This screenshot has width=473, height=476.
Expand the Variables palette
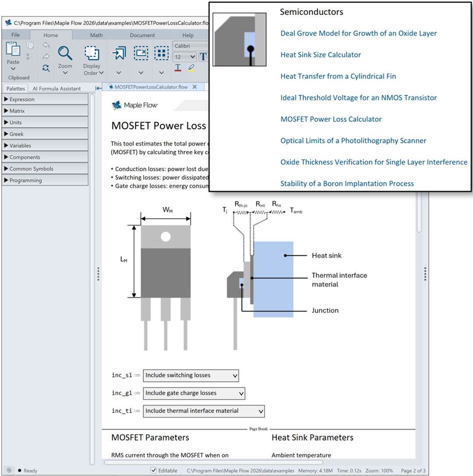point(45,145)
